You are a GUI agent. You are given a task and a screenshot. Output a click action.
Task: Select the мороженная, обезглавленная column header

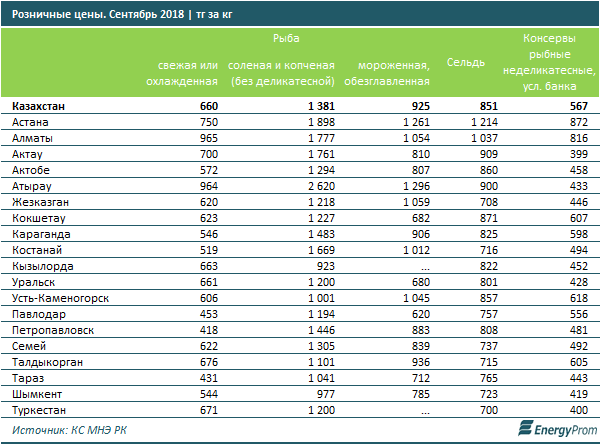(386, 70)
